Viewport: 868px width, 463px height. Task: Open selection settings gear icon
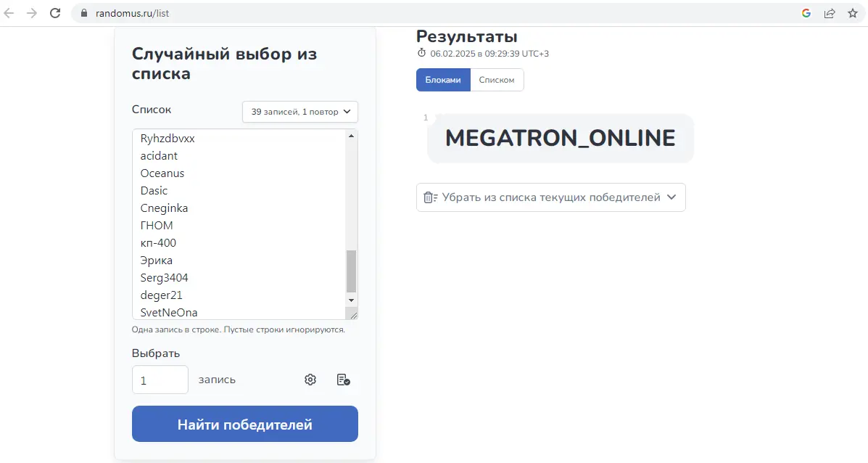(310, 380)
